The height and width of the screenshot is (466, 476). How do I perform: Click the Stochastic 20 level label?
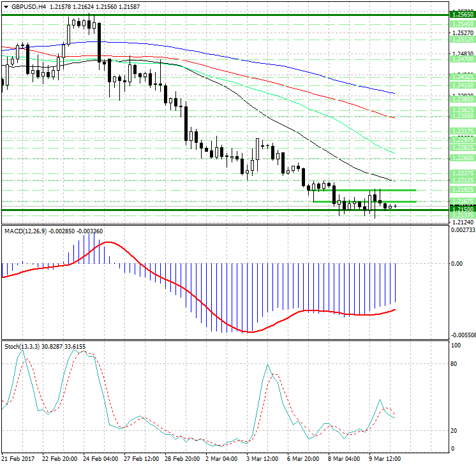tap(454, 430)
